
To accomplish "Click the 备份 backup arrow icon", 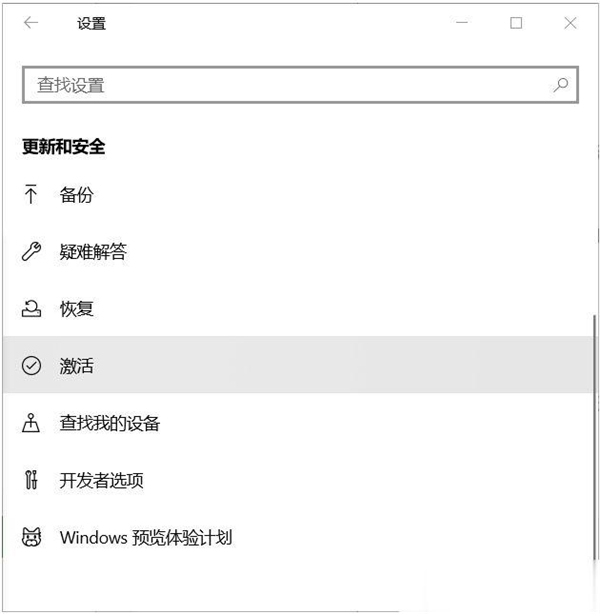I will (31, 195).
